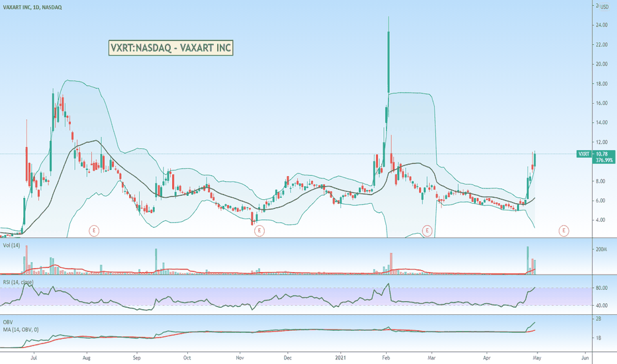The height and width of the screenshot is (364, 617).
Task: Click the OBV indicator legend
Action: 8,322
